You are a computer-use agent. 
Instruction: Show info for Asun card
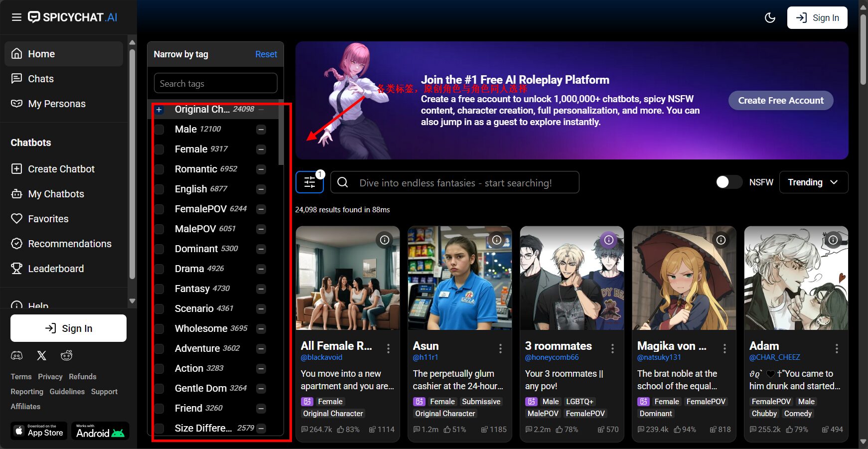[497, 240]
